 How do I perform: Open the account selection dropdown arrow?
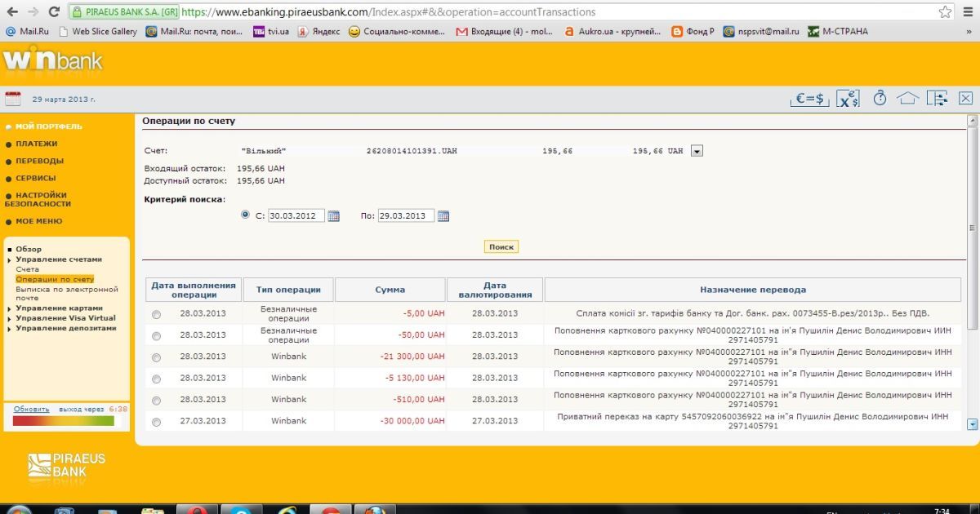[x=697, y=151]
